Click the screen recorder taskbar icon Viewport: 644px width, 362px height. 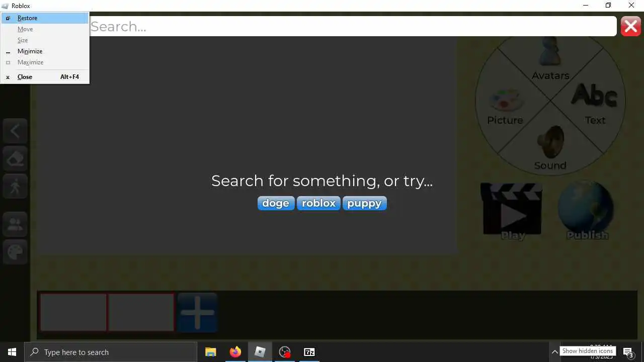tap(285, 352)
